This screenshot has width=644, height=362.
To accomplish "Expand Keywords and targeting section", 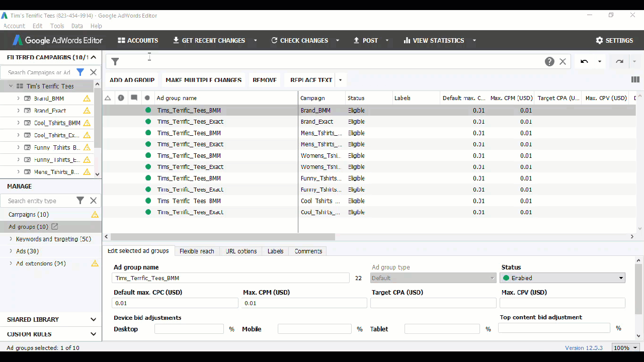I will (x=11, y=239).
